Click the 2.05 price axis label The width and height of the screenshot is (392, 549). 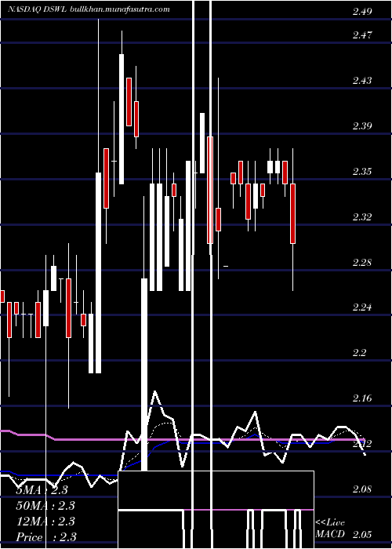coord(362,535)
